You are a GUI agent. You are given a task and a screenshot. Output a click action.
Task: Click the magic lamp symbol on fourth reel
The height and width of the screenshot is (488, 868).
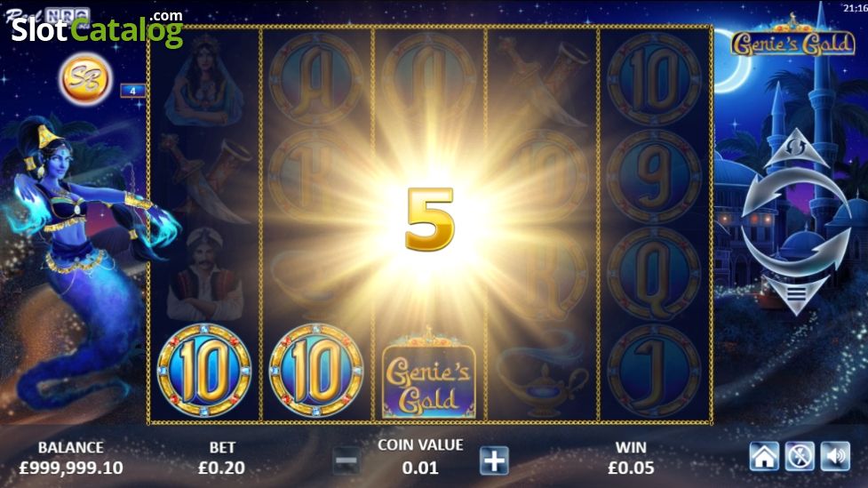(x=543, y=379)
